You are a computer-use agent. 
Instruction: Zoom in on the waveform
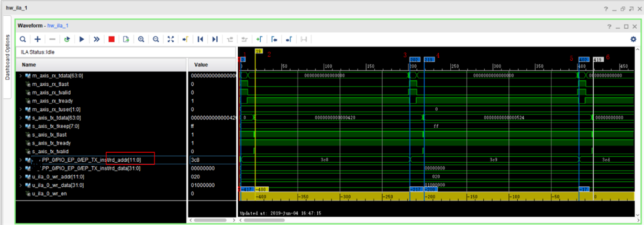141,39
